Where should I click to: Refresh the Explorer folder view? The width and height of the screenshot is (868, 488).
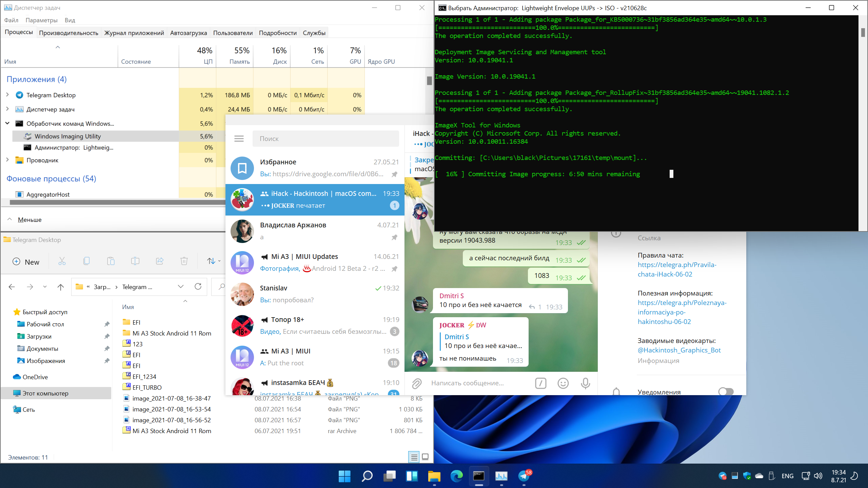(x=198, y=287)
